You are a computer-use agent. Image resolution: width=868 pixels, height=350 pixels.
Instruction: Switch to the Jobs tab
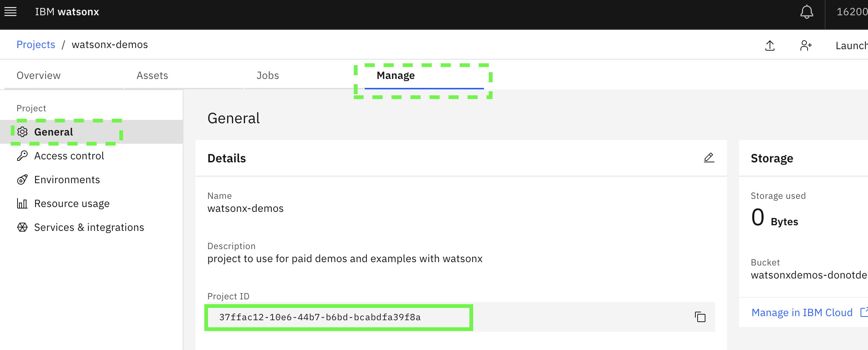[x=304, y=75]
